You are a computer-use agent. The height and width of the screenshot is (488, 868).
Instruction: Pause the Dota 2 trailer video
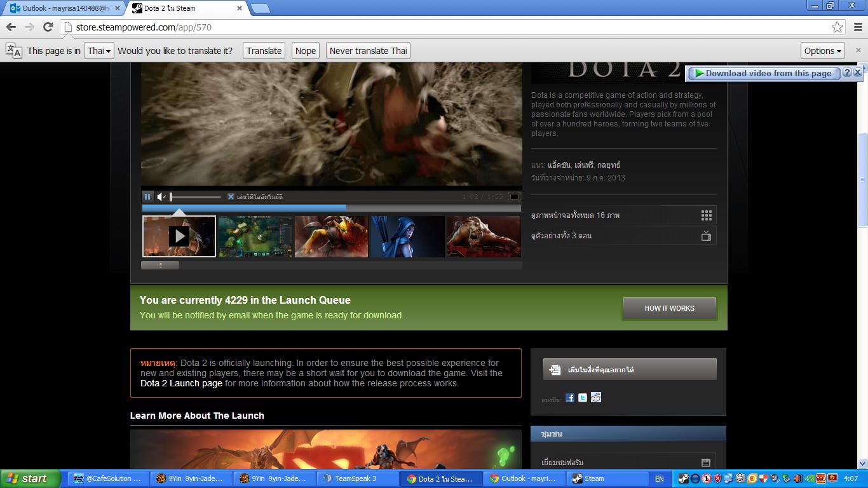[147, 197]
